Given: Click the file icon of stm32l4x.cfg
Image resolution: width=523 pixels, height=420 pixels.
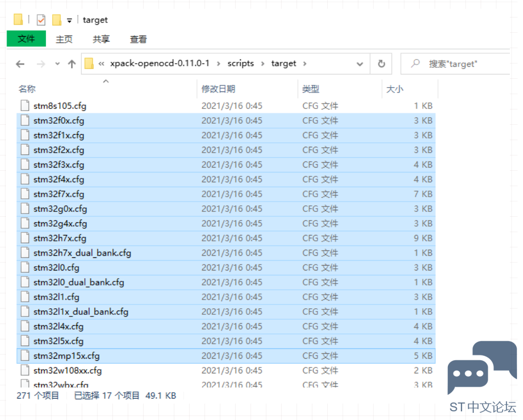Looking at the screenshot, I should pos(25,326).
